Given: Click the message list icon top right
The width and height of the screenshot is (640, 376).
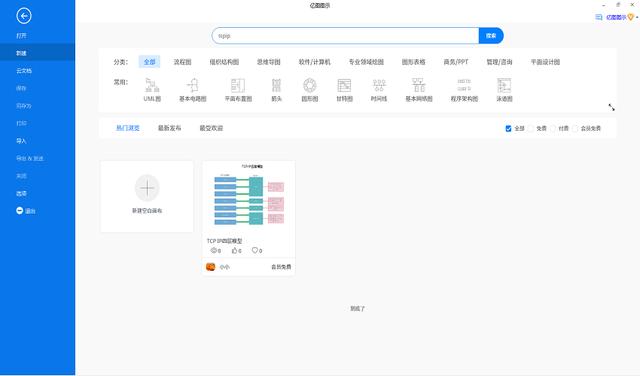Looking at the screenshot, I should click(x=599, y=17).
